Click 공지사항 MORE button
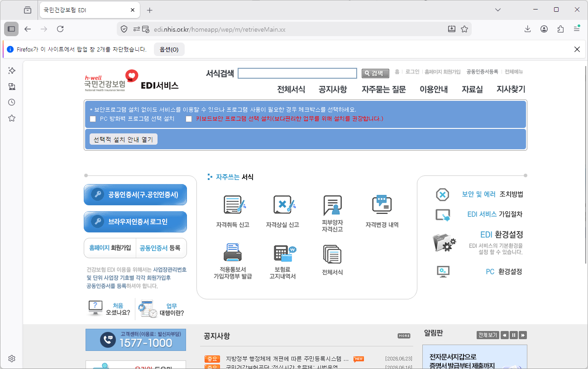 tap(404, 336)
